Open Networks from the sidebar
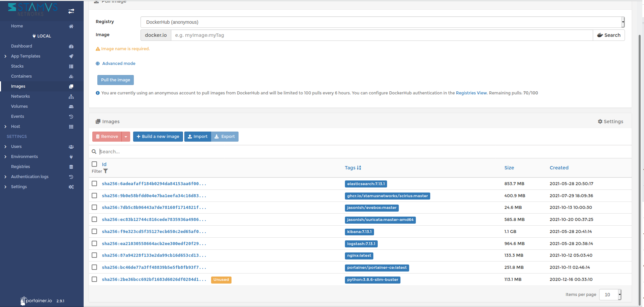This screenshot has height=307, width=644. [20, 96]
